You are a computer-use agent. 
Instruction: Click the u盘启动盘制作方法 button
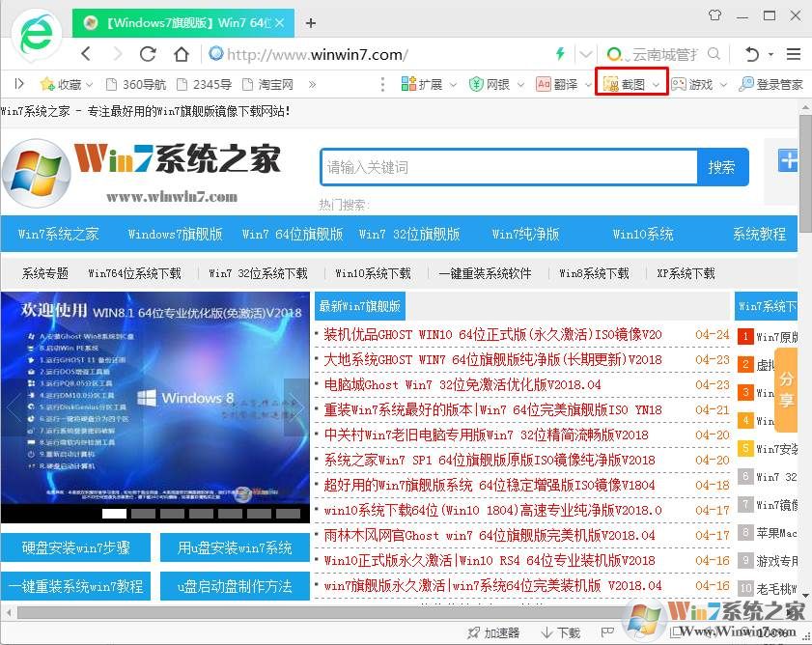tap(236, 586)
